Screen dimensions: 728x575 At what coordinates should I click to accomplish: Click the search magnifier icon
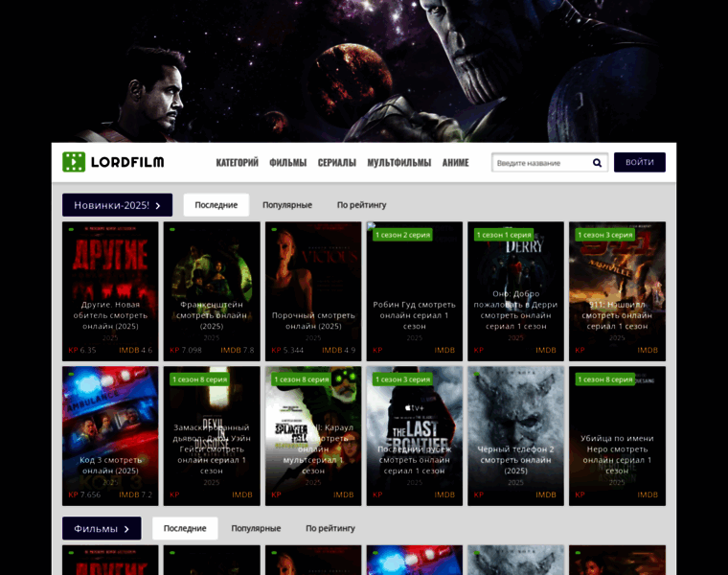pyautogui.click(x=597, y=163)
